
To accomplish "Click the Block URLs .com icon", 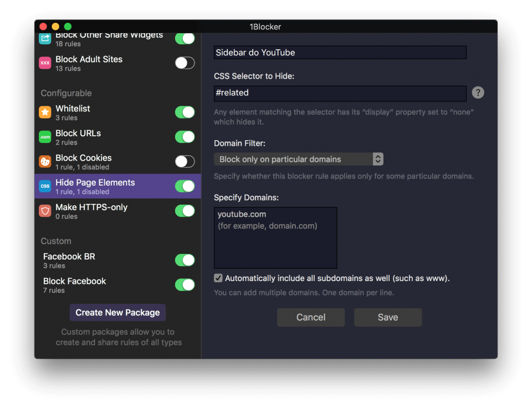I will click(45, 137).
